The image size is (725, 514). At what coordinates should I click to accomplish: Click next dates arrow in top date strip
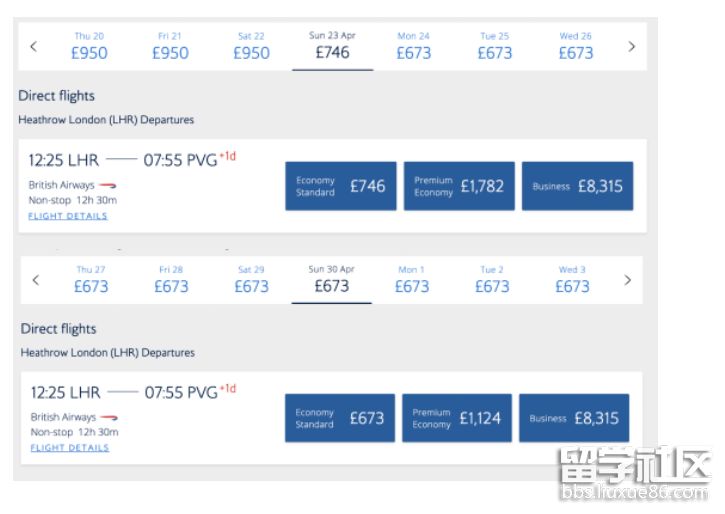click(632, 46)
